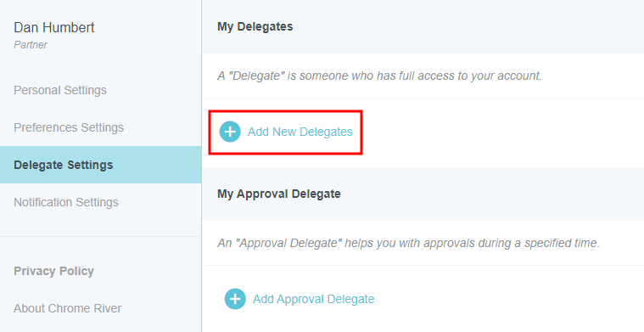Click the vertical border separating sidebar and content
The width and height of the screenshot is (644, 332).
tap(202, 166)
